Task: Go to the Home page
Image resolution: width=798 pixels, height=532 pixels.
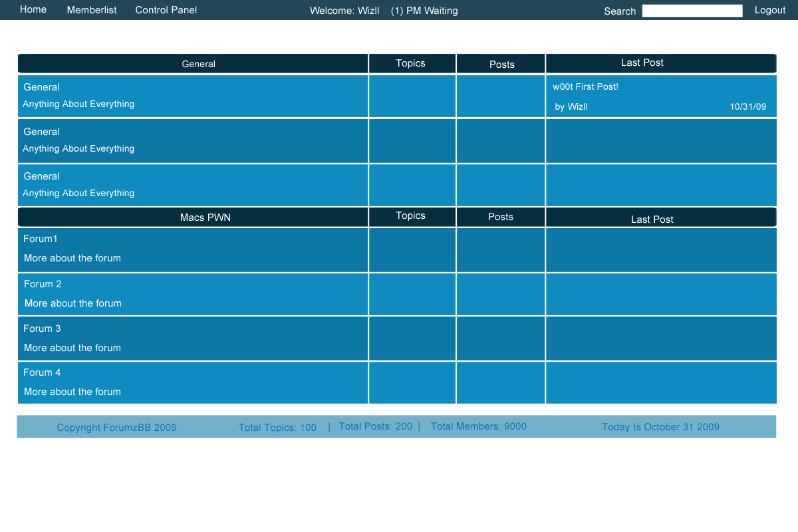Action: click(33, 10)
